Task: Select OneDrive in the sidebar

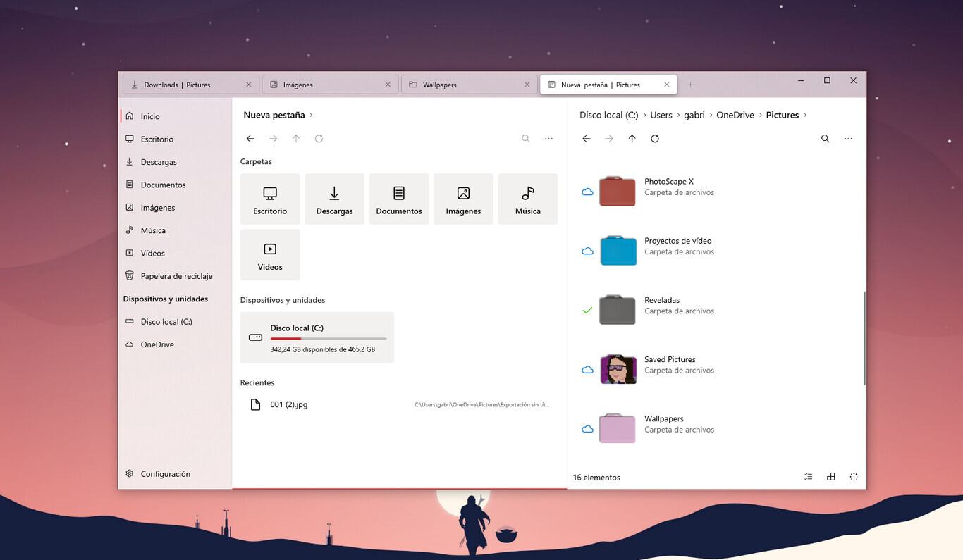Action: click(157, 344)
